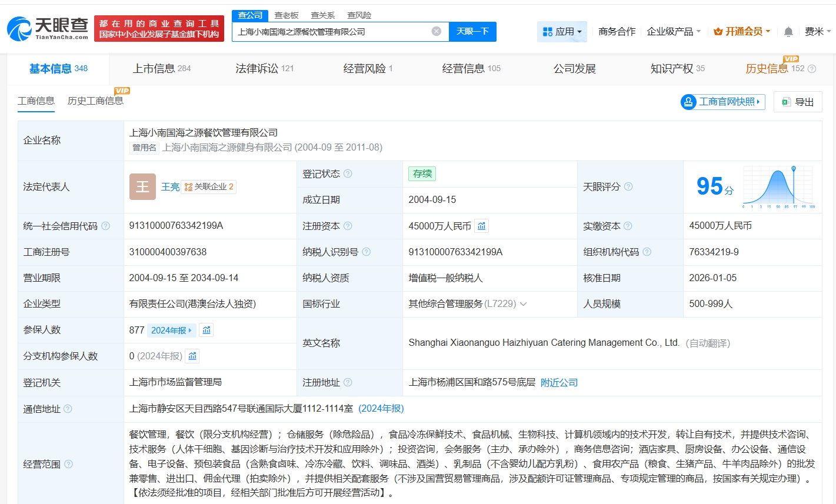The image size is (836, 504).
Task: Open branch insured count chart icon
Action: (192, 356)
